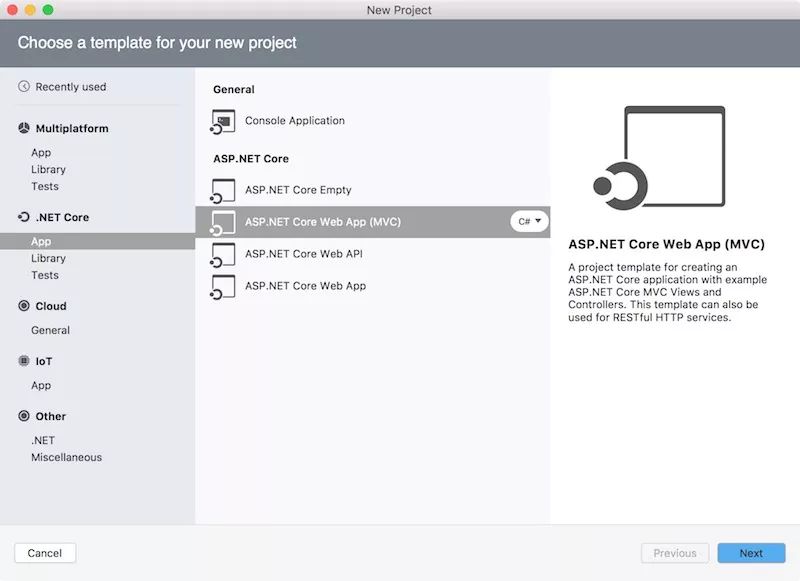Screen dimensions: 800x581
Task: Click the IoT category icon
Action: [x=22, y=361]
